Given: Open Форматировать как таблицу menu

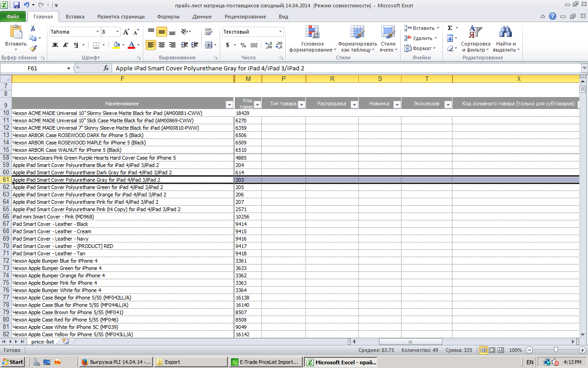Looking at the screenshot, I should pos(357,39).
